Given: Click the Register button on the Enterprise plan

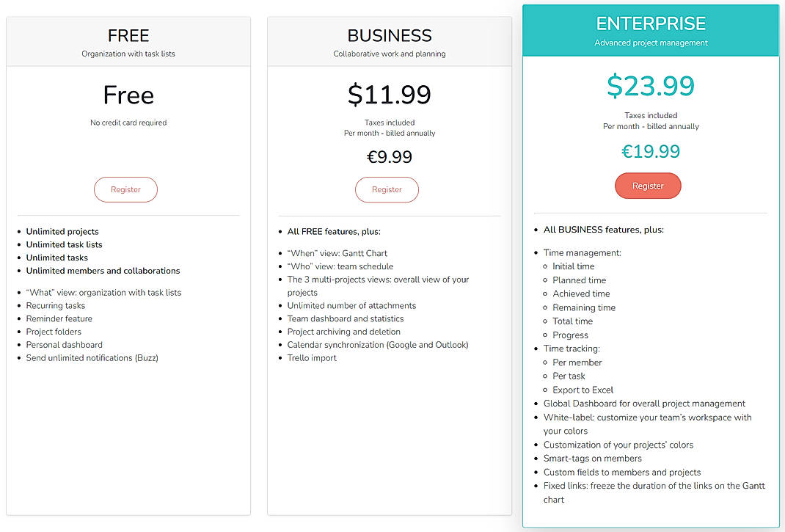Looking at the screenshot, I should [x=648, y=186].
